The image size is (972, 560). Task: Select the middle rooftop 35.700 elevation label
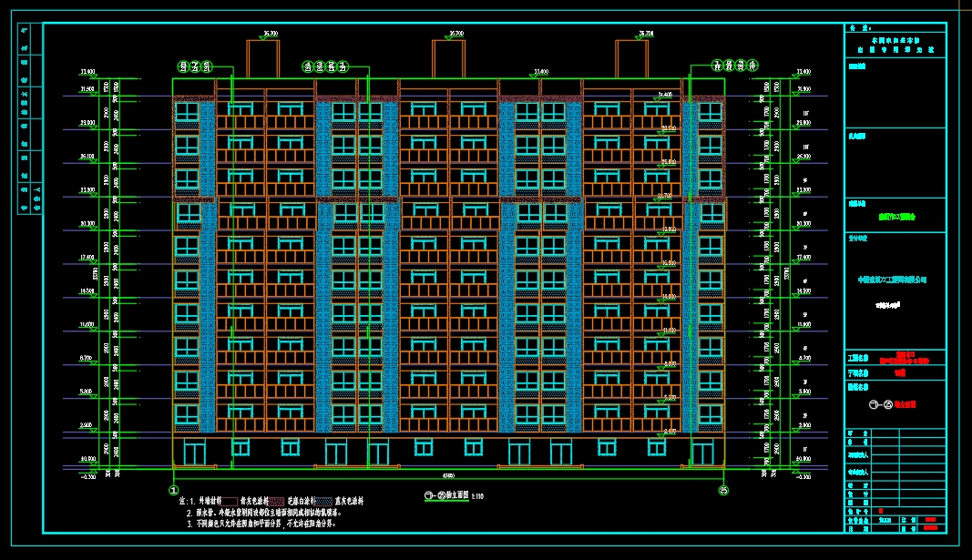click(455, 34)
